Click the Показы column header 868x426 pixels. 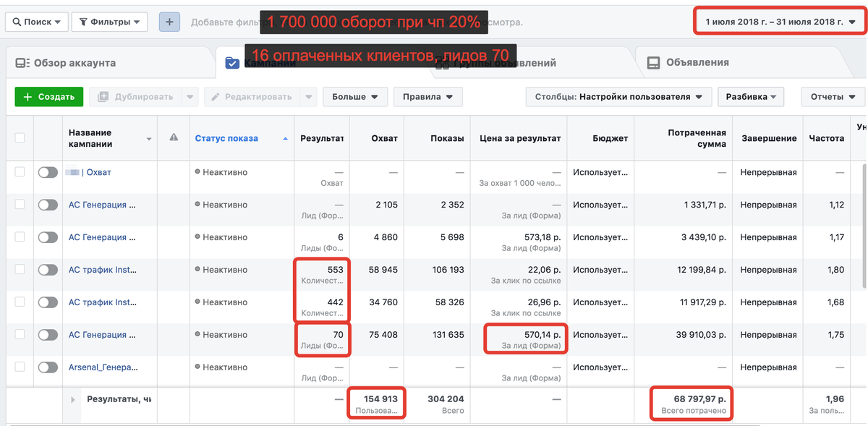[x=438, y=138]
